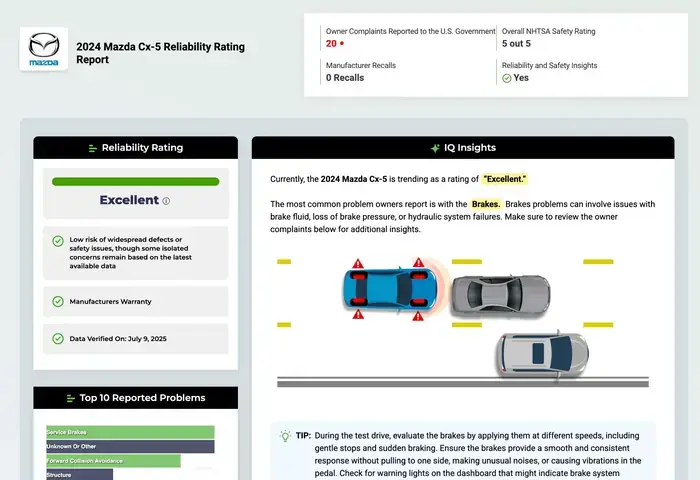Select the Unknown Or Other chart bar
The image size is (700, 480).
(x=130, y=446)
